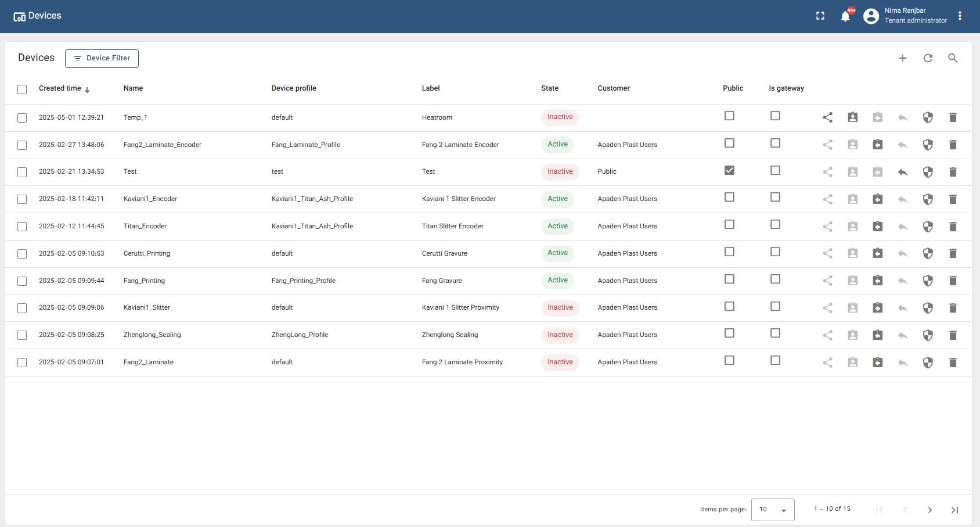This screenshot has width=980, height=527.
Task: Uncheck the Public checkbox for Test device
Action: [729, 170]
